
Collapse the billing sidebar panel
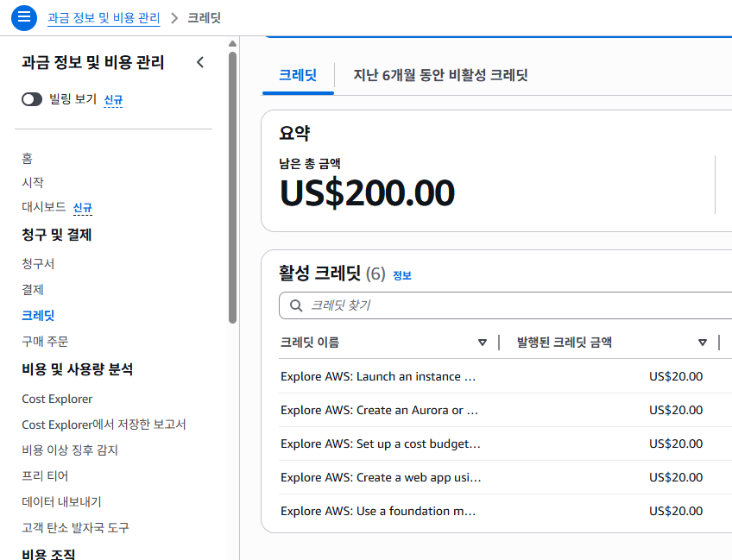pos(200,62)
